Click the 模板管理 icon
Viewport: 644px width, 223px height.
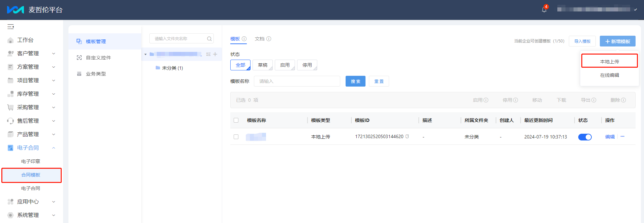click(79, 41)
